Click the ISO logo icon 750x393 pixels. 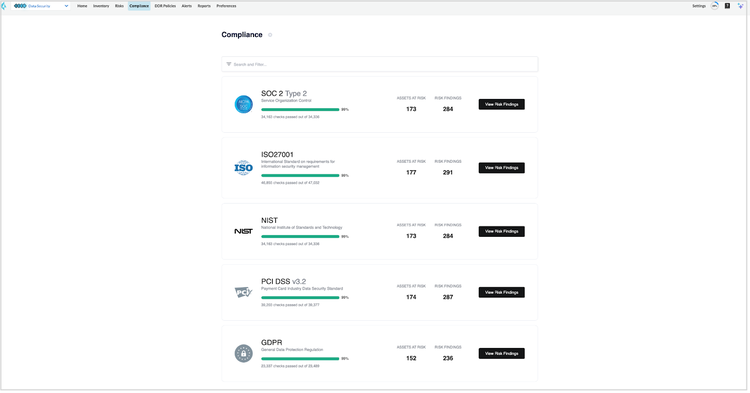(243, 168)
